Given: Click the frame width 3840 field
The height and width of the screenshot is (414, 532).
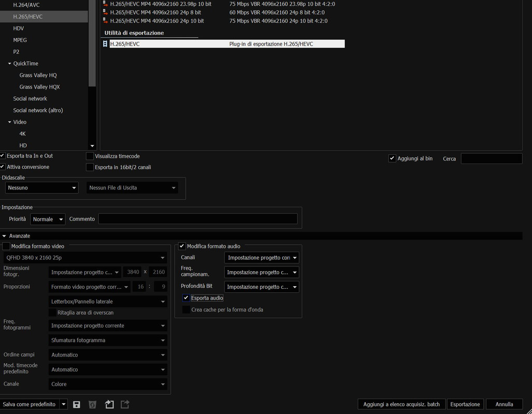Looking at the screenshot, I should [x=133, y=272].
